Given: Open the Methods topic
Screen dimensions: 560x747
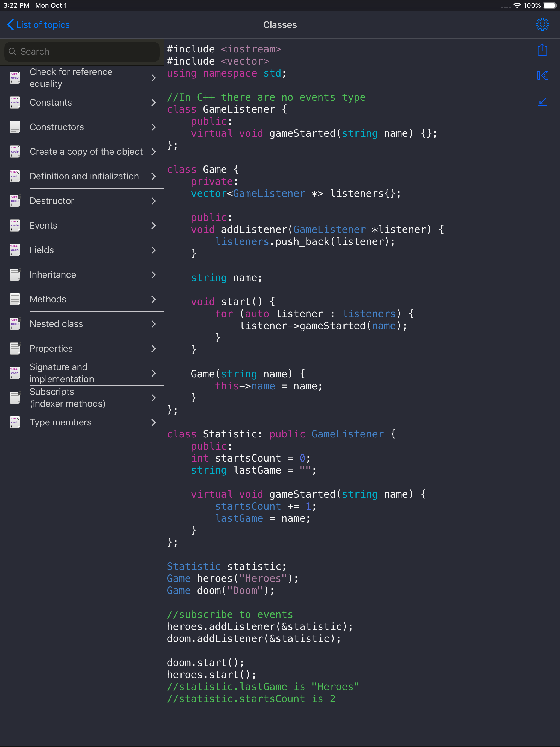Looking at the screenshot, I should (48, 299).
